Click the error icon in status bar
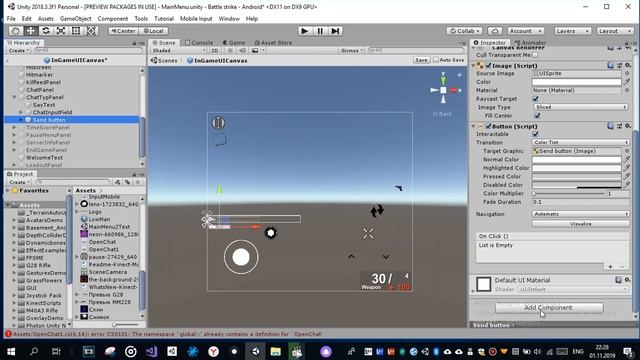 click(x=8, y=334)
